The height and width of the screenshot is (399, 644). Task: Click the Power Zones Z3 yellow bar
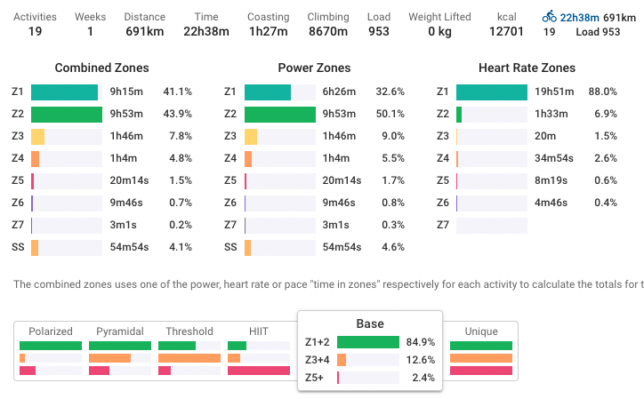(251, 136)
